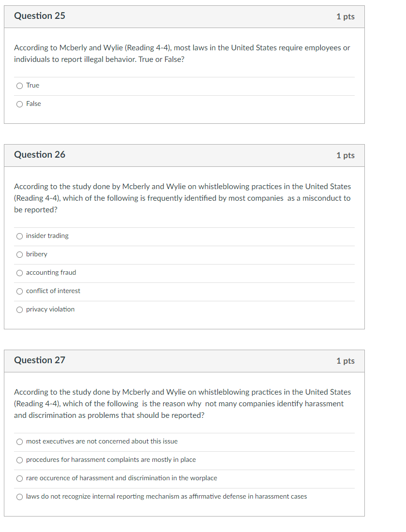Choose privacy violation for Question 26

[19, 309]
